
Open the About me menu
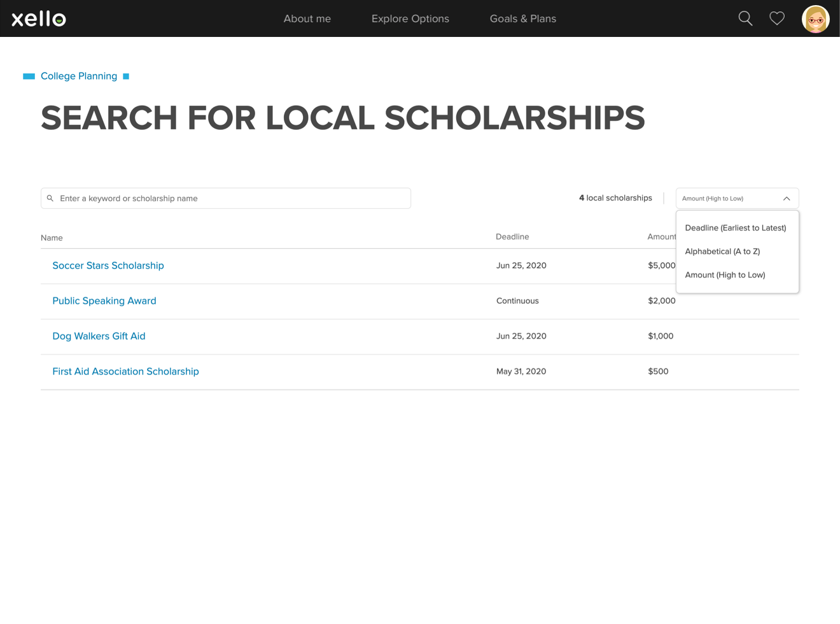click(x=307, y=18)
